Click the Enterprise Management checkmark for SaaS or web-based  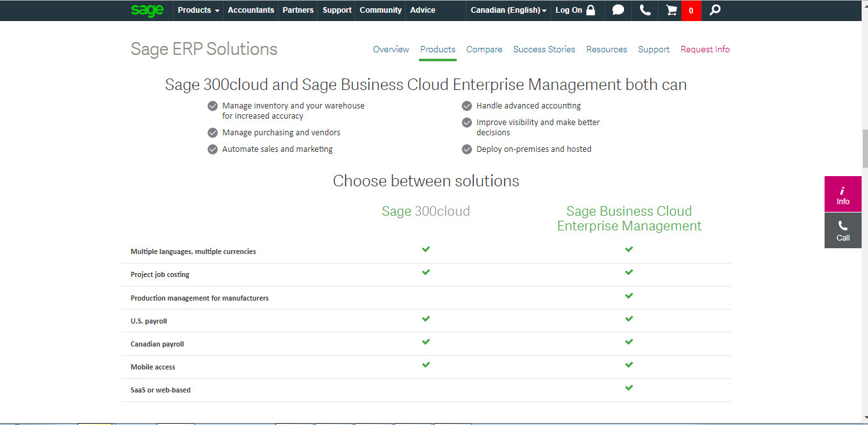[x=629, y=387]
